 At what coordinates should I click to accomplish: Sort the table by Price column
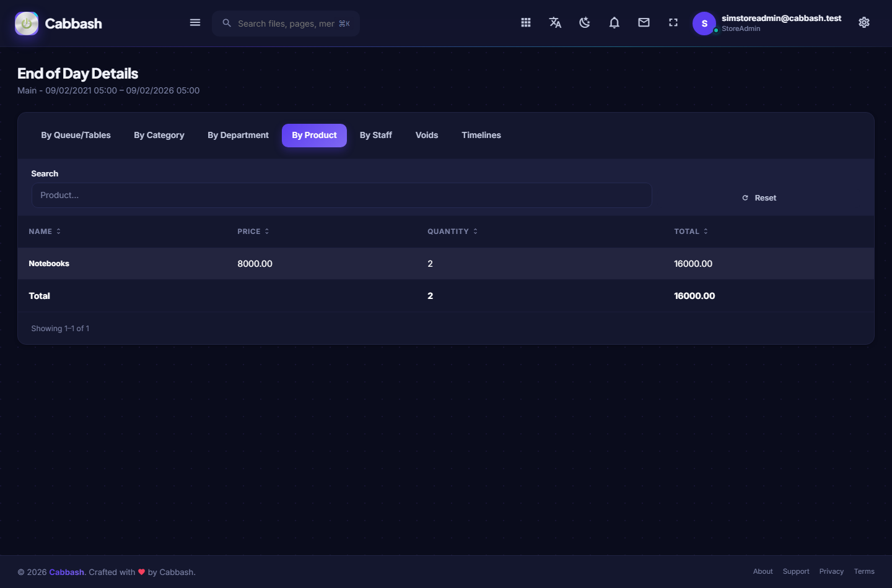pos(253,231)
